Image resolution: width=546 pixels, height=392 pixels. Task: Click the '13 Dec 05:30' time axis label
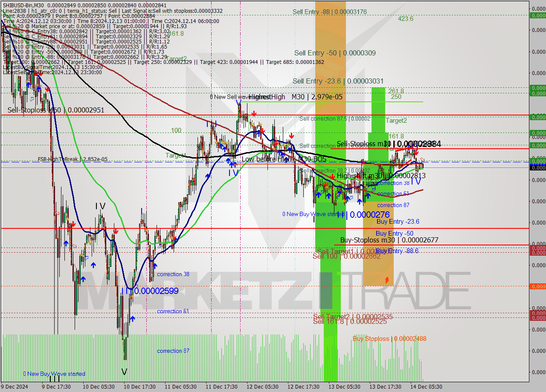(x=345, y=387)
